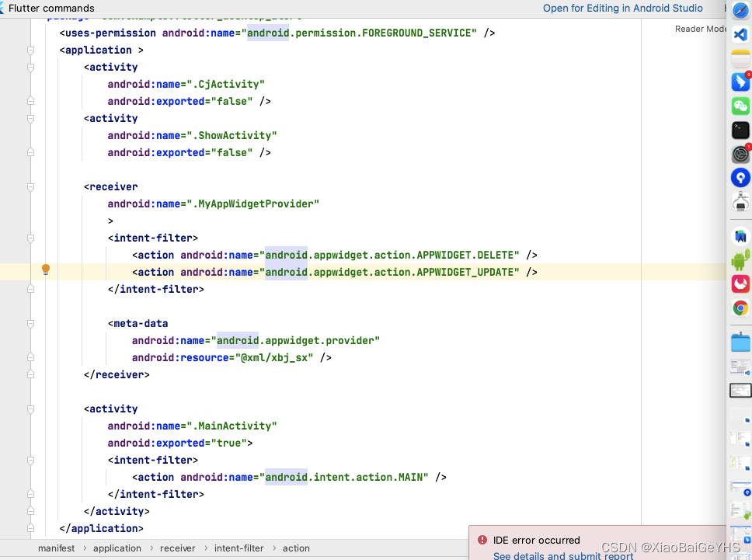
Task: Open the green Android robot dock app
Action: pos(740,260)
